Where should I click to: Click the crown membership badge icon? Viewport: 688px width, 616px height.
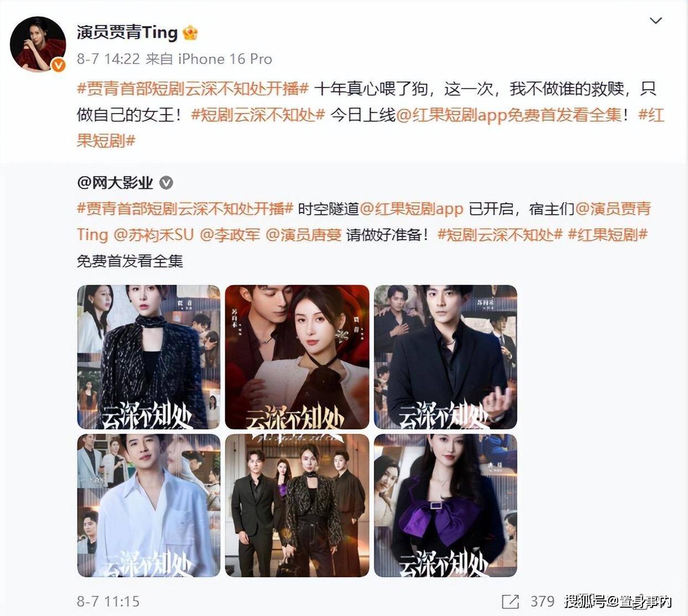point(190,33)
